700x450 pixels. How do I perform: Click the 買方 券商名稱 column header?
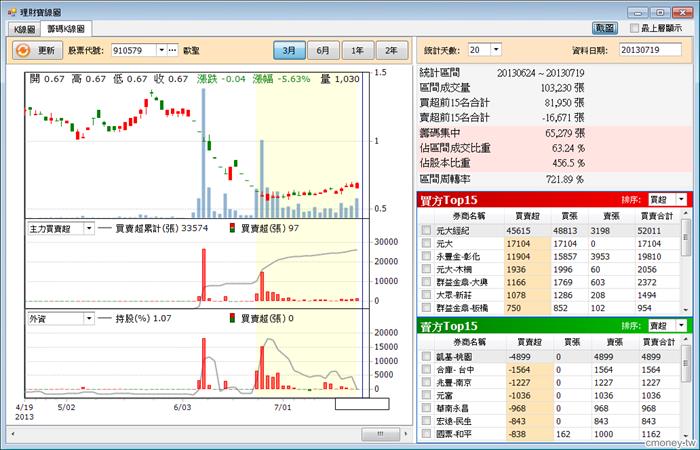469,216
